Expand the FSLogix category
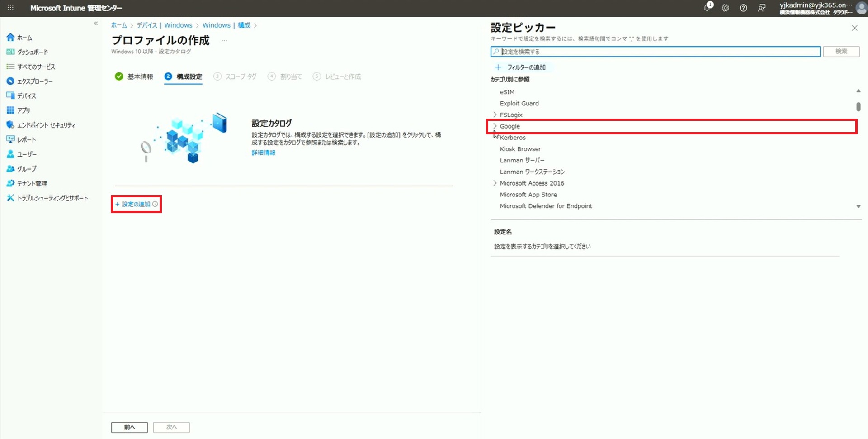868x439 pixels. click(495, 115)
